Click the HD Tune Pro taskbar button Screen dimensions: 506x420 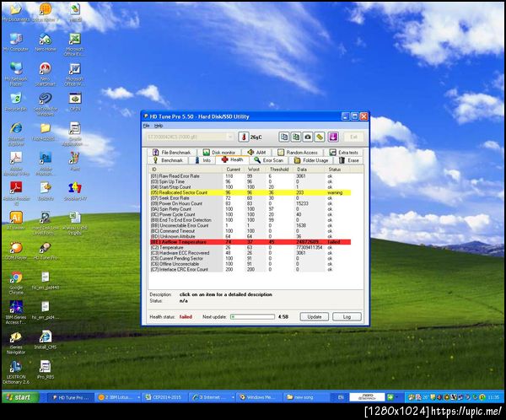[x=71, y=397]
